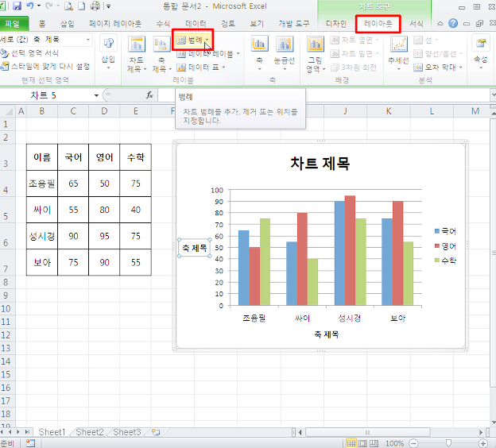The height and width of the screenshot is (448, 496).
Task: Click 선택 영역 서식 format selection
Action: click(29, 53)
